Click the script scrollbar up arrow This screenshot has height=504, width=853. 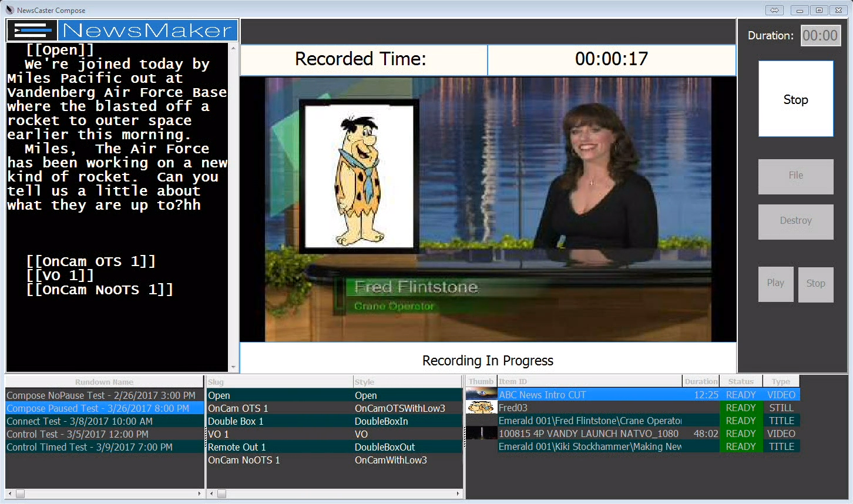(233, 48)
